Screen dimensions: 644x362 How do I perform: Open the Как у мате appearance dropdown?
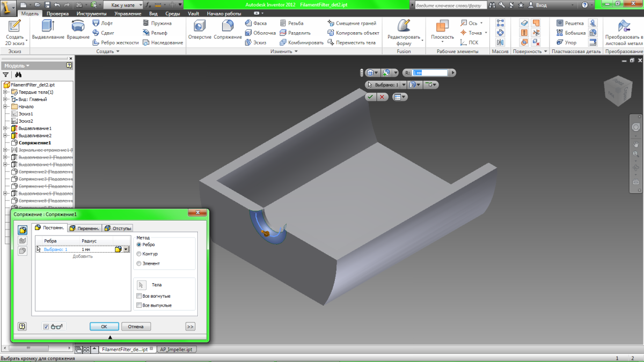pyautogui.click(x=123, y=4)
